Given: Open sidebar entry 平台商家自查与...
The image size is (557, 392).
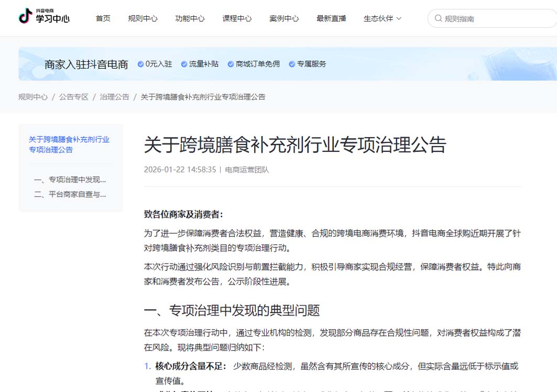Looking at the screenshot, I should click(x=69, y=194).
